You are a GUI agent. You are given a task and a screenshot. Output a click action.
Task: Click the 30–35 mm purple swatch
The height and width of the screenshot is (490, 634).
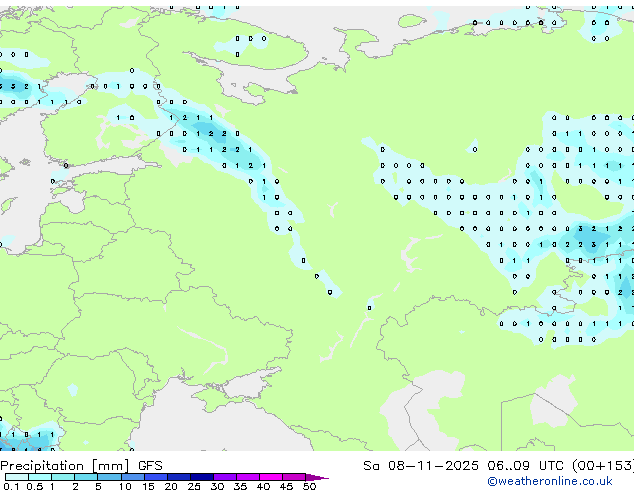[225, 477]
